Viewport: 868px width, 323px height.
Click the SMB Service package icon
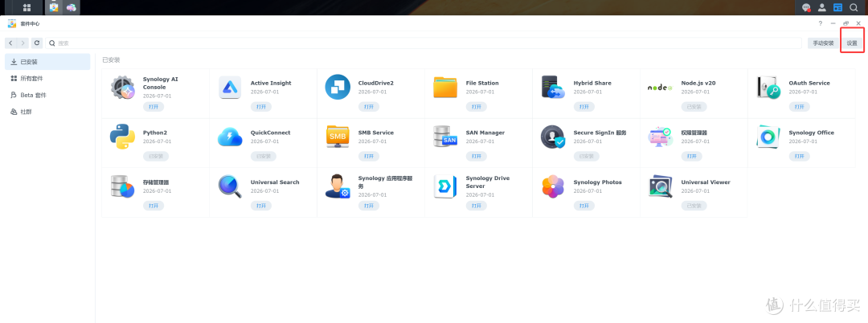(338, 137)
